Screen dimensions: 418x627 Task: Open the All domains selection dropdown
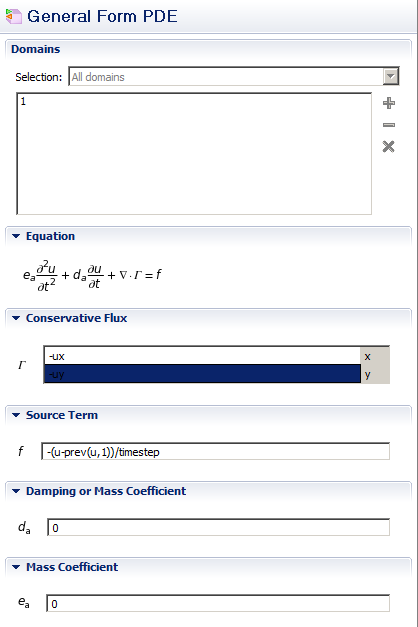(x=391, y=76)
